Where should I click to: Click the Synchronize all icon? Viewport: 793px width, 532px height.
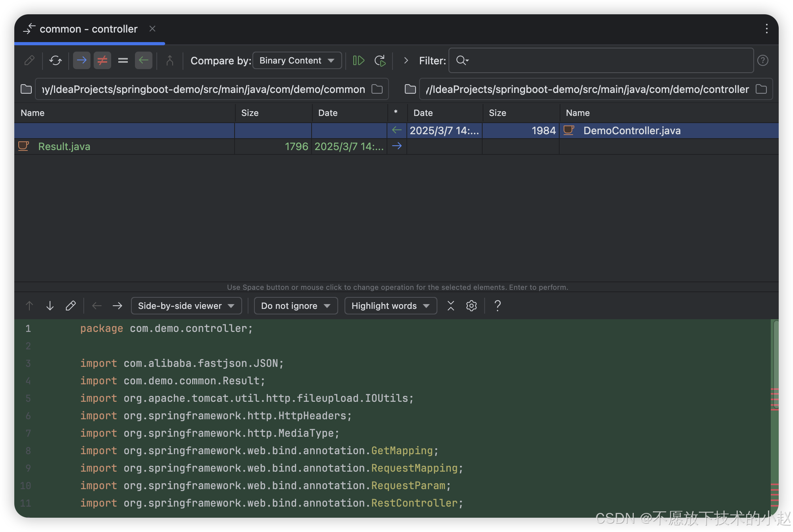tap(380, 60)
